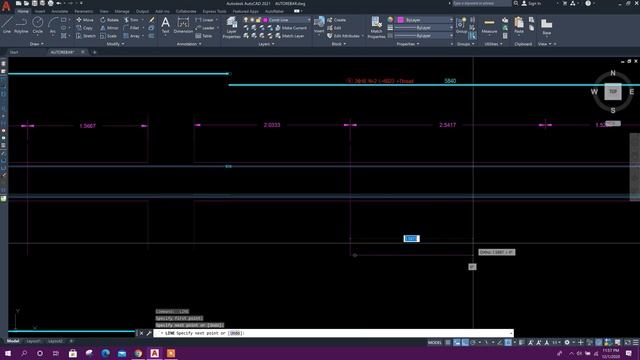Insert a Table annotation

[x=204, y=36]
